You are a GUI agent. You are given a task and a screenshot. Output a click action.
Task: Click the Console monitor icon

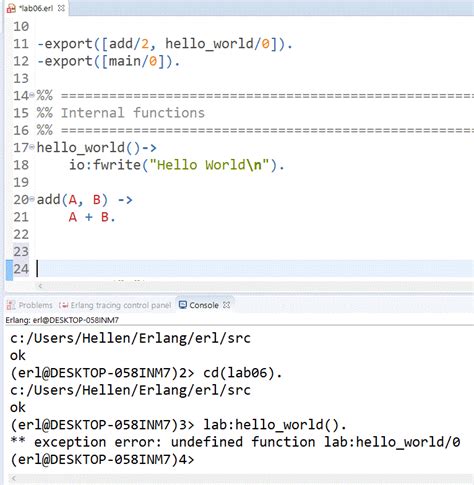click(x=183, y=305)
